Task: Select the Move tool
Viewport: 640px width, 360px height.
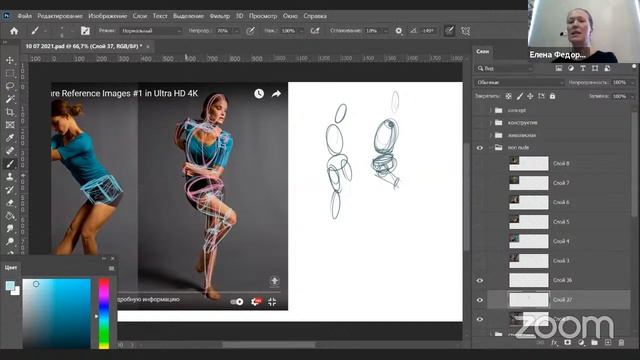Action: [10, 60]
